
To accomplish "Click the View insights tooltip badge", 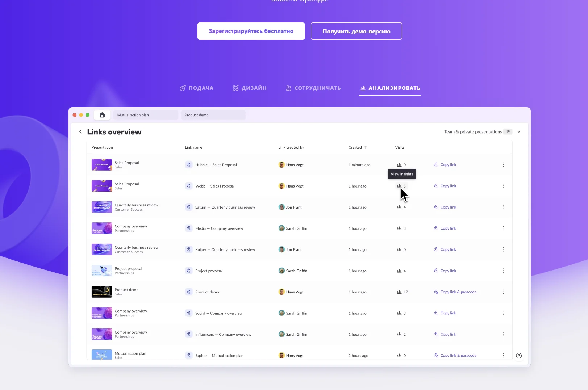I will [402, 174].
